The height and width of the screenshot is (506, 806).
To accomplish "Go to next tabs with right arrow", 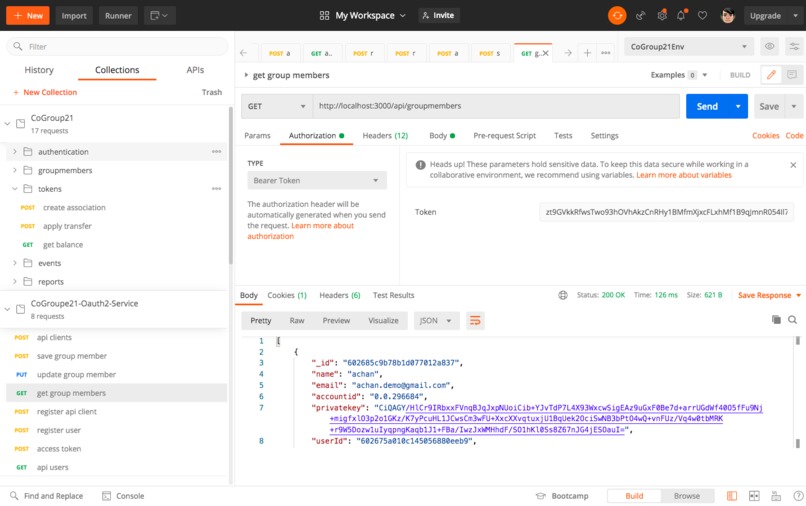I will [x=567, y=53].
